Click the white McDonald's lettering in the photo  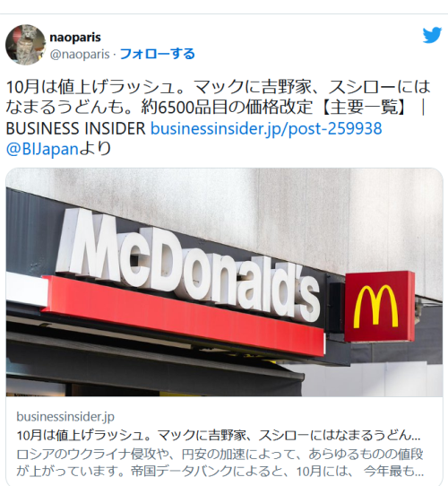point(187,264)
